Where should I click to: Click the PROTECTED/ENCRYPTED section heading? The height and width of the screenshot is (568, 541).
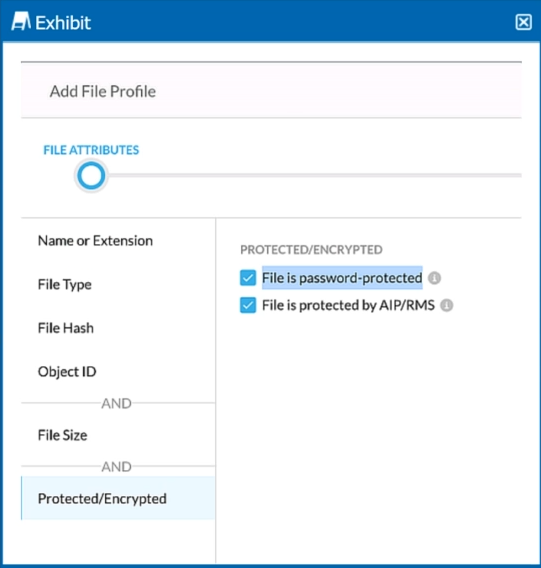point(311,250)
